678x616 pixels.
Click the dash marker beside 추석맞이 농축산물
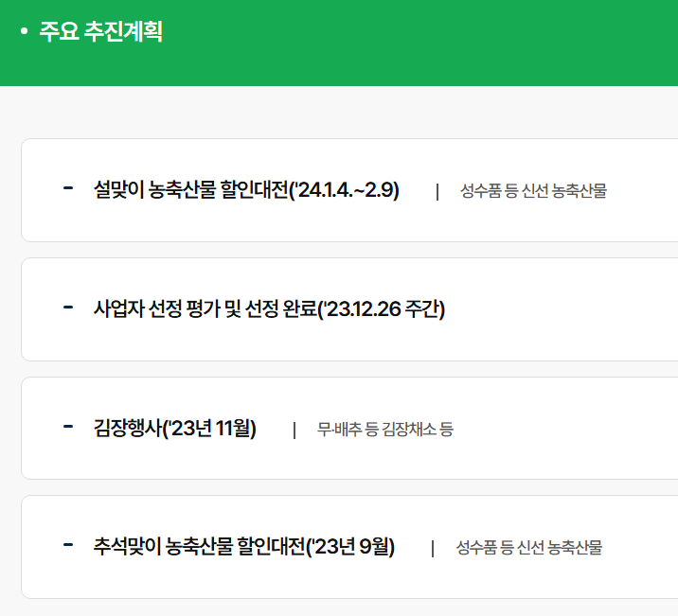[68, 545]
